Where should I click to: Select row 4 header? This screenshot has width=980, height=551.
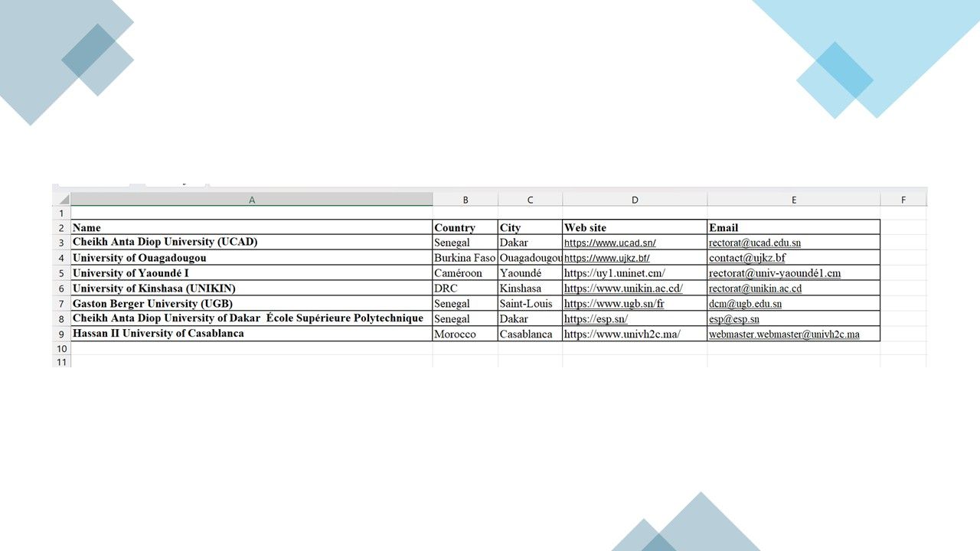point(61,258)
